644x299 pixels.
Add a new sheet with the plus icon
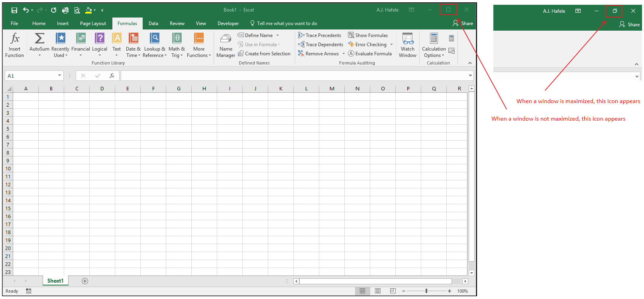click(85, 281)
